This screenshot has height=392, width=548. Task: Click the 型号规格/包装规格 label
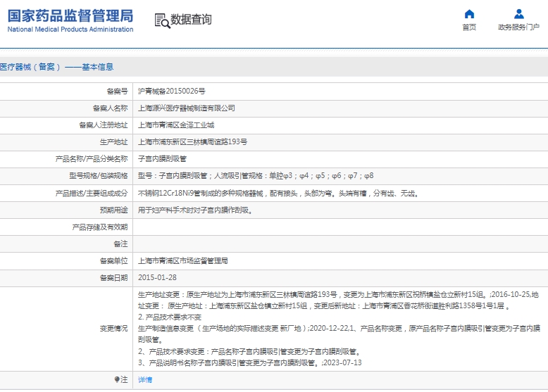coord(99,175)
